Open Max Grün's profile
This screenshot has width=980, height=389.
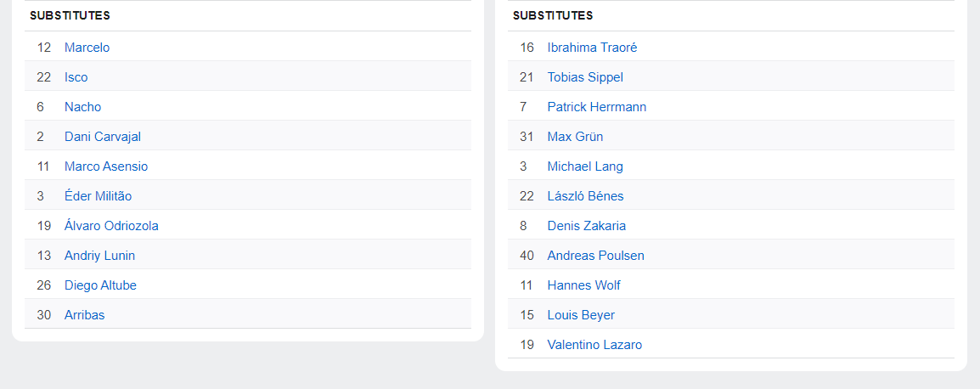coord(575,137)
